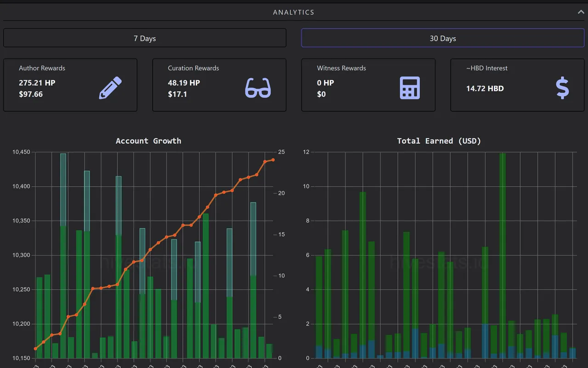Click the pencil icon in Author Rewards
The width and height of the screenshot is (588, 368).
coord(110,88)
